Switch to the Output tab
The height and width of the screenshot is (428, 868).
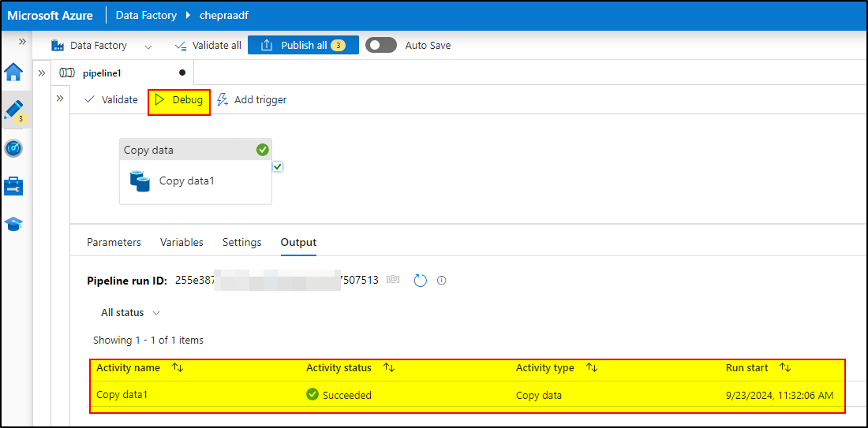click(298, 242)
